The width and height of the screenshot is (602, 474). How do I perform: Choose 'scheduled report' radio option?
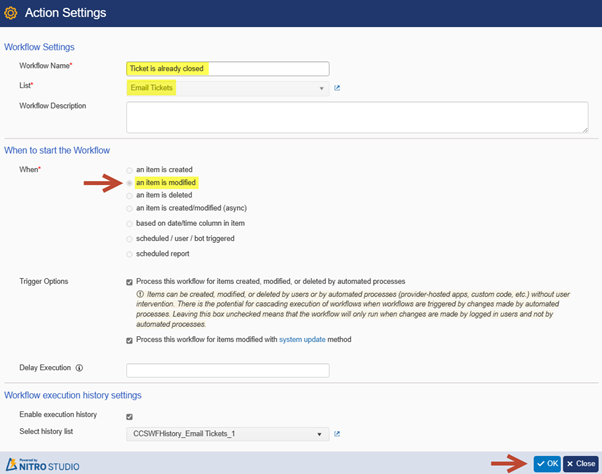129,254
